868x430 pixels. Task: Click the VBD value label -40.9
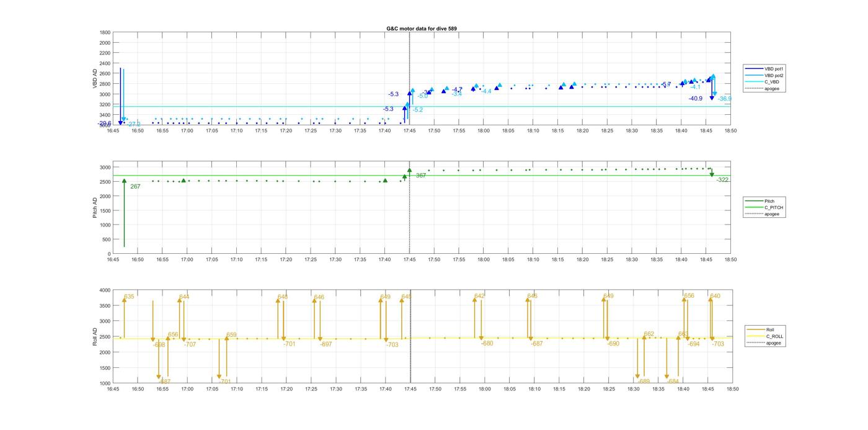pos(696,99)
